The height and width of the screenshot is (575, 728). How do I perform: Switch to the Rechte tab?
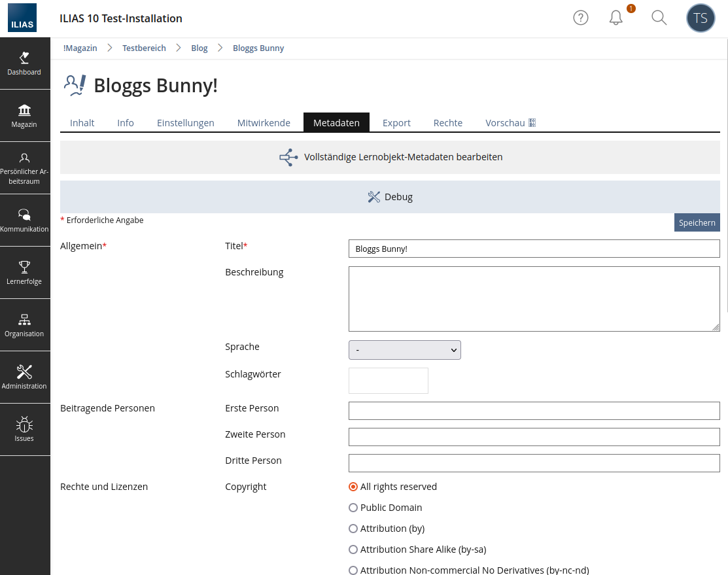(x=447, y=123)
